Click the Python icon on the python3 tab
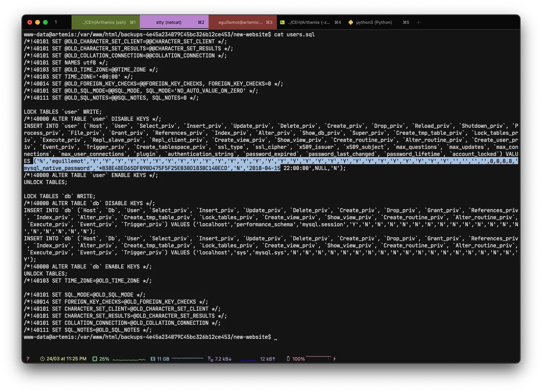This screenshot has width=542, height=392. click(x=351, y=22)
